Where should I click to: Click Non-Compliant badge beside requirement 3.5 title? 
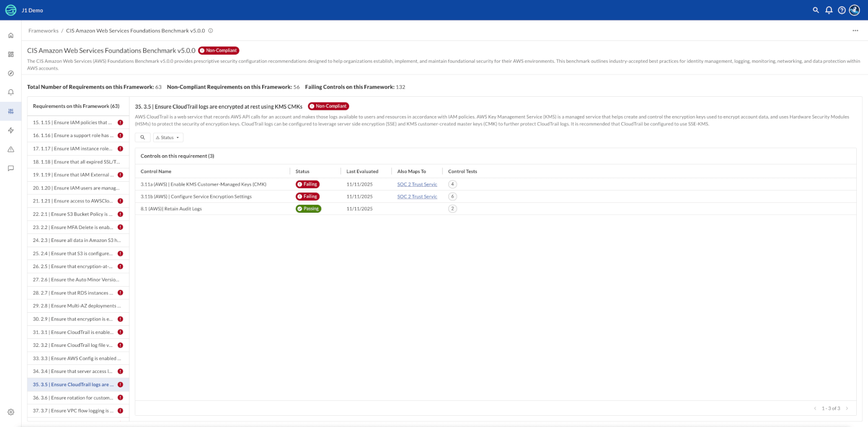click(x=329, y=106)
